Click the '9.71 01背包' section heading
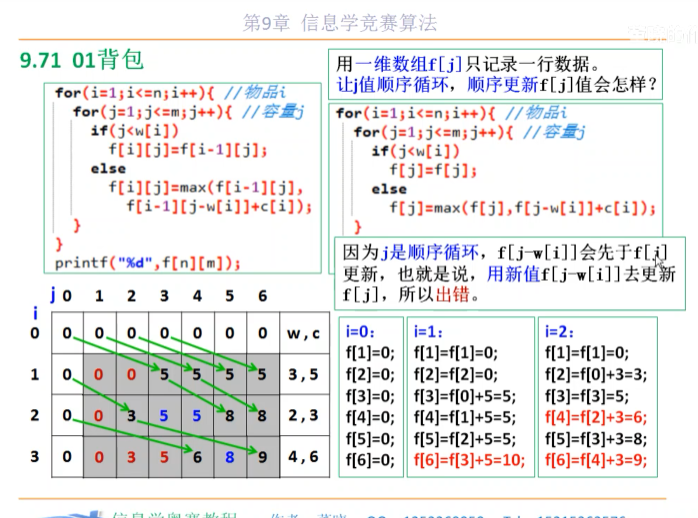The height and width of the screenshot is (518, 698). tap(82, 60)
